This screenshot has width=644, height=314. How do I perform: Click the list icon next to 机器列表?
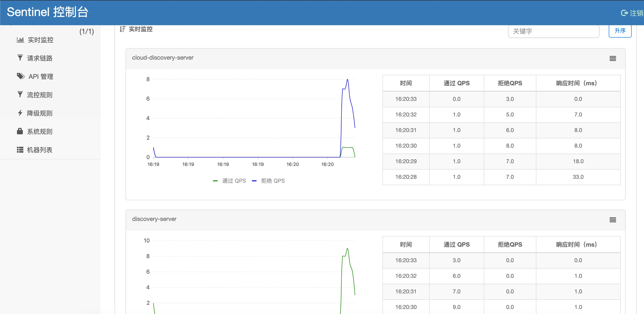[x=20, y=150]
